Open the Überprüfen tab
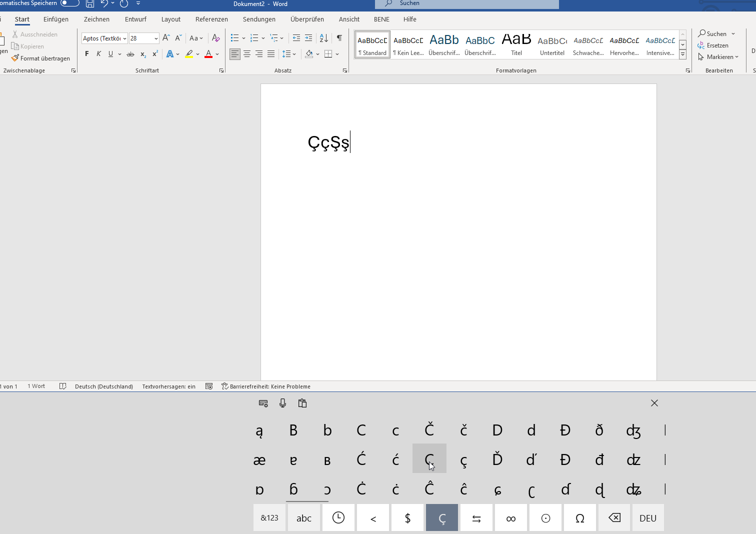The width and height of the screenshot is (756, 534). click(x=307, y=19)
